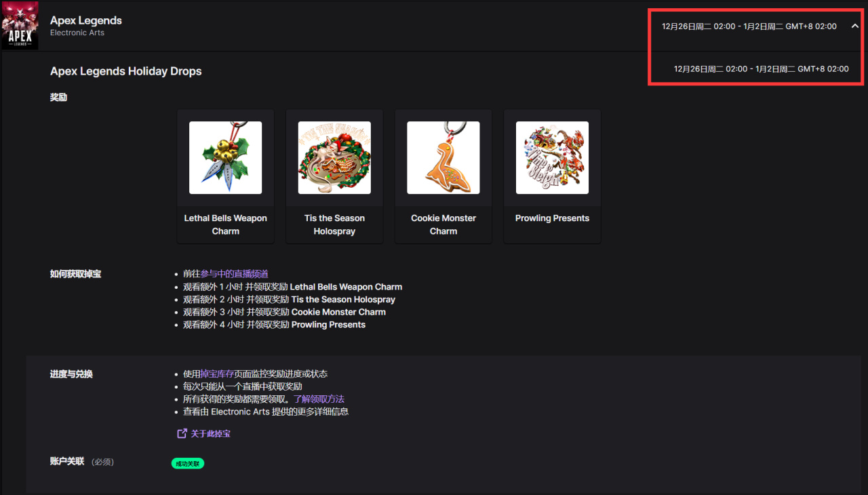Click the 奖励 section label
The height and width of the screenshot is (495, 868).
click(x=58, y=98)
